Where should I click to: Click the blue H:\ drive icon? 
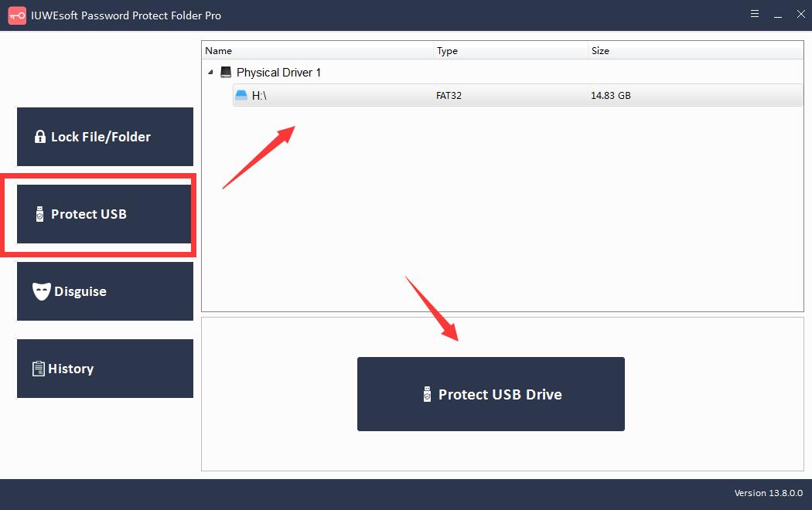(241, 95)
